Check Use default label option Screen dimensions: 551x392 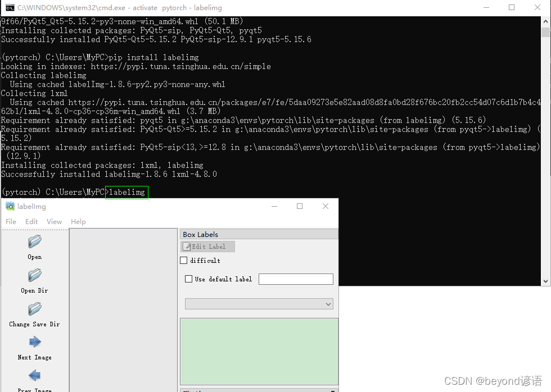coord(189,279)
